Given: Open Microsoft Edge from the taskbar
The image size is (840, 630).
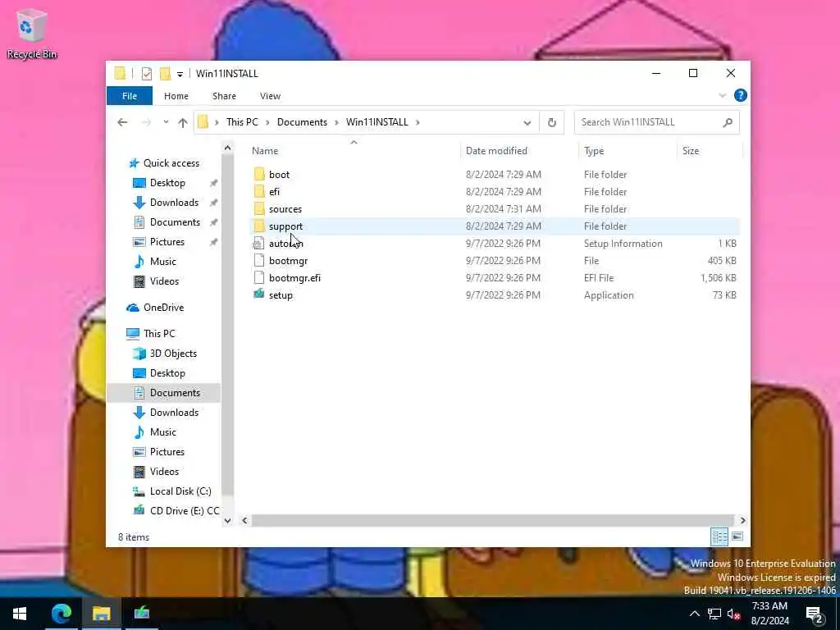Looking at the screenshot, I should click(x=61, y=614).
